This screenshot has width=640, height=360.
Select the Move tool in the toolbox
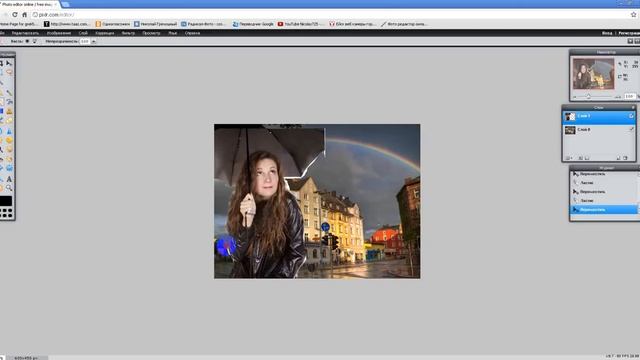coord(9,63)
